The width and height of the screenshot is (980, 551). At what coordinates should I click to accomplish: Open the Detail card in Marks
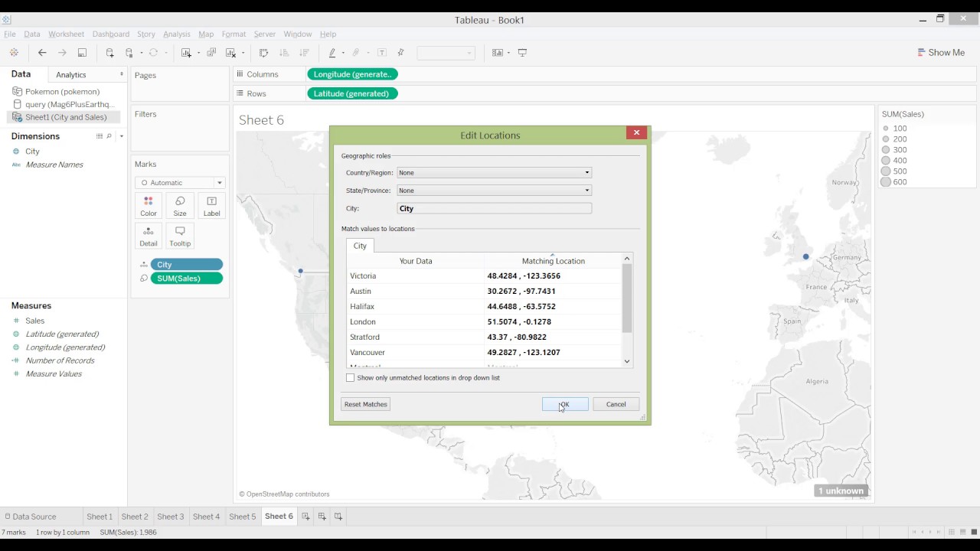[149, 236]
